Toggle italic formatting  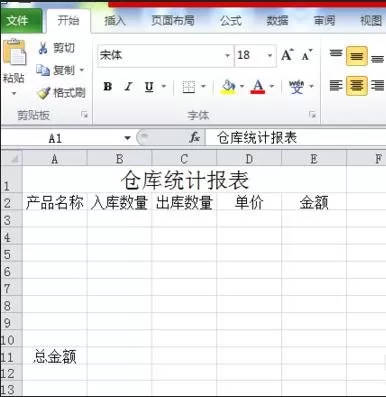(x=128, y=87)
